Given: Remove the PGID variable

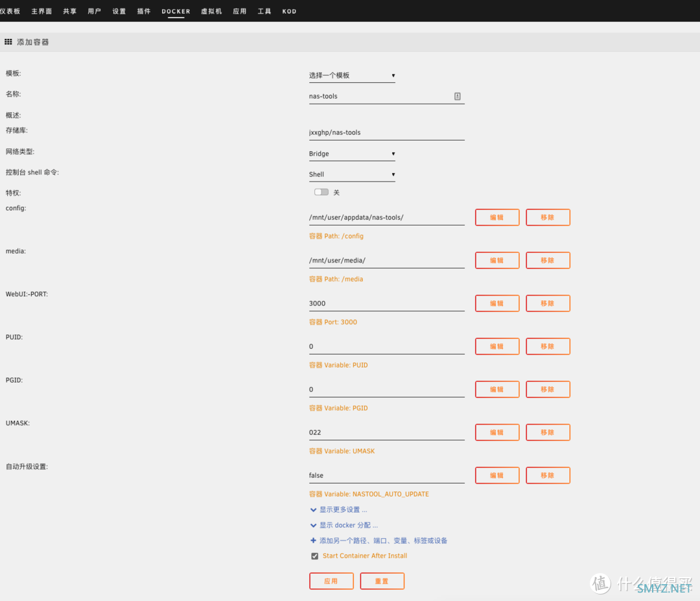Looking at the screenshot, I should tap(548, 390).
